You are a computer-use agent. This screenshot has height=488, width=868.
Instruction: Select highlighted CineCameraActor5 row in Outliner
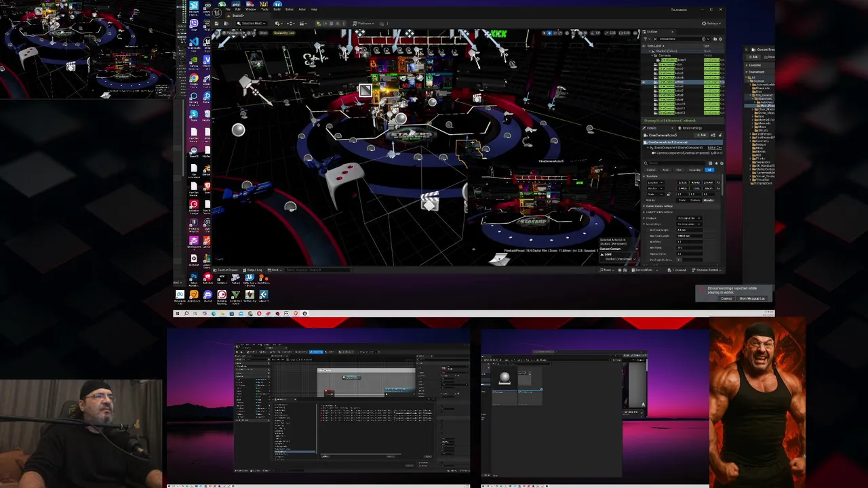point(683,82)
